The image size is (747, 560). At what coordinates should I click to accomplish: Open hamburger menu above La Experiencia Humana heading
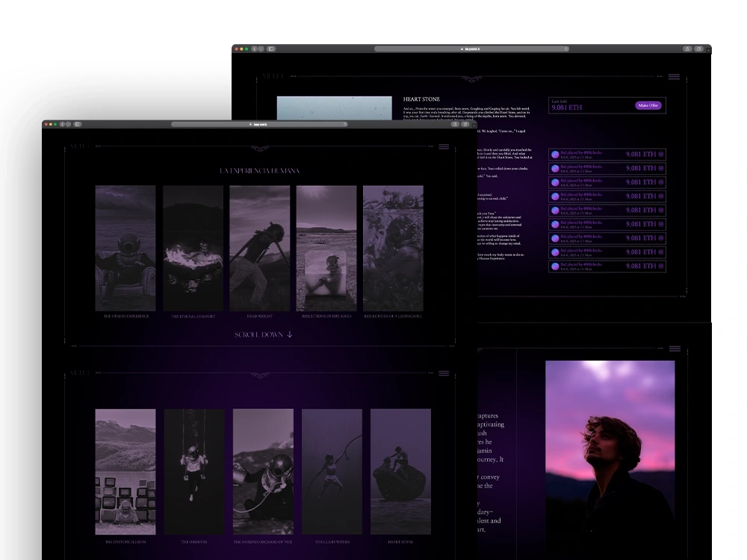pos(444,146)
